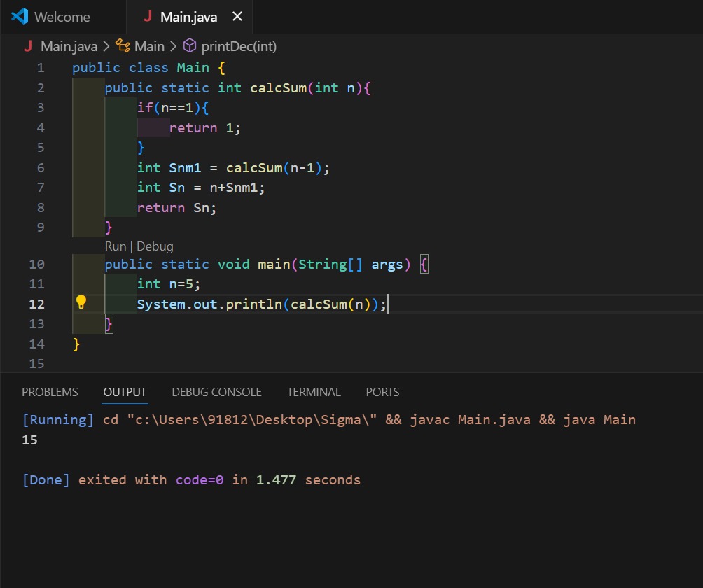Click 'System.out.println' on line 12
The image size is (703, 588).
tap(210, 304)
